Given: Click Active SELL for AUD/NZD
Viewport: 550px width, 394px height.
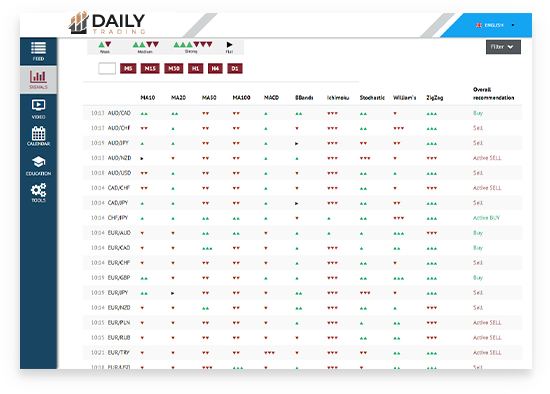Looking at the screenshot, I should coord(487,158).
